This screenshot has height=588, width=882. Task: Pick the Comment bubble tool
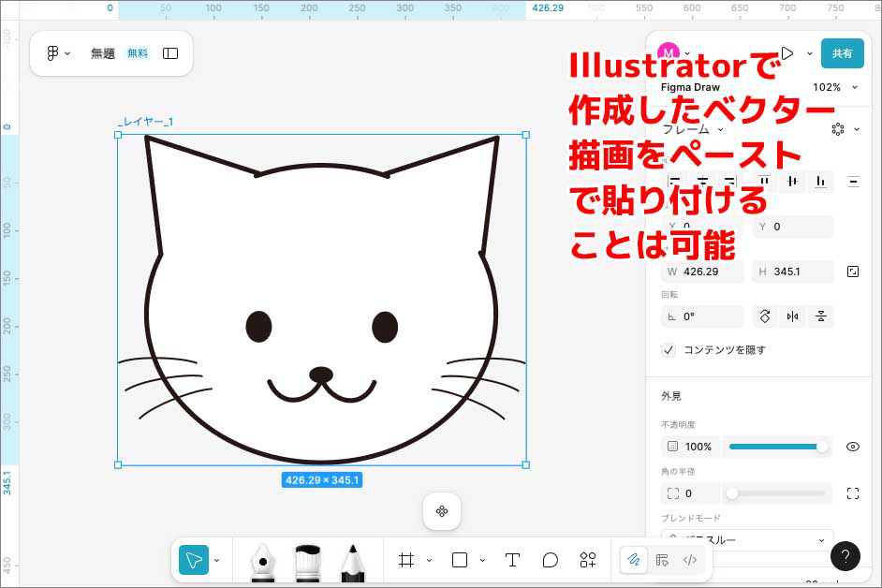point(551,560)
